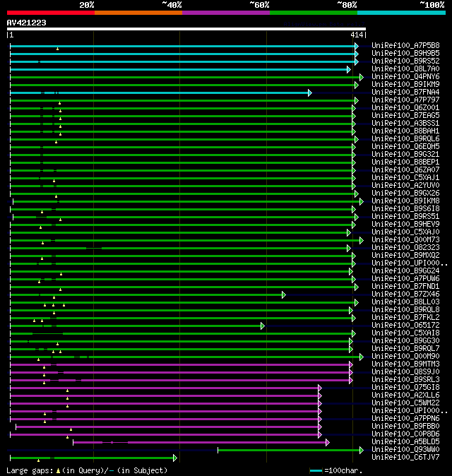452x476 pixels.
Task: Click the yellow gap marker under UniRef100_B9RQL6
Action: (56, 142)
